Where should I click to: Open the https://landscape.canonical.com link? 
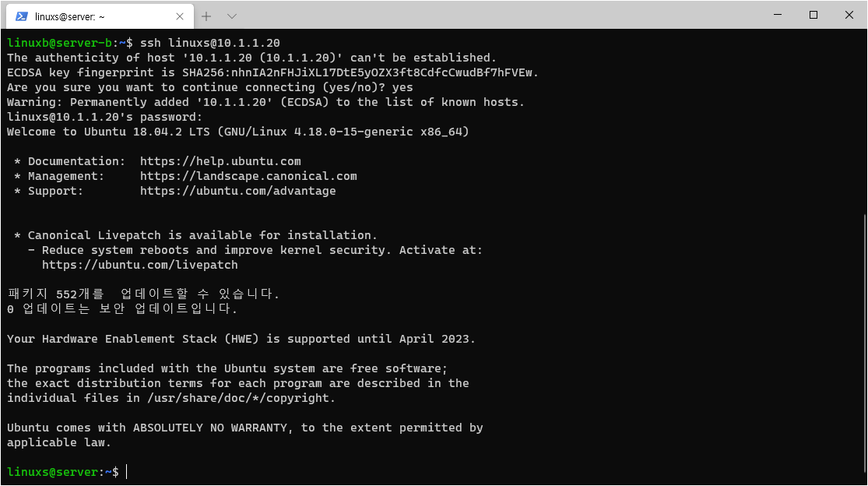[x=248, y=176]
